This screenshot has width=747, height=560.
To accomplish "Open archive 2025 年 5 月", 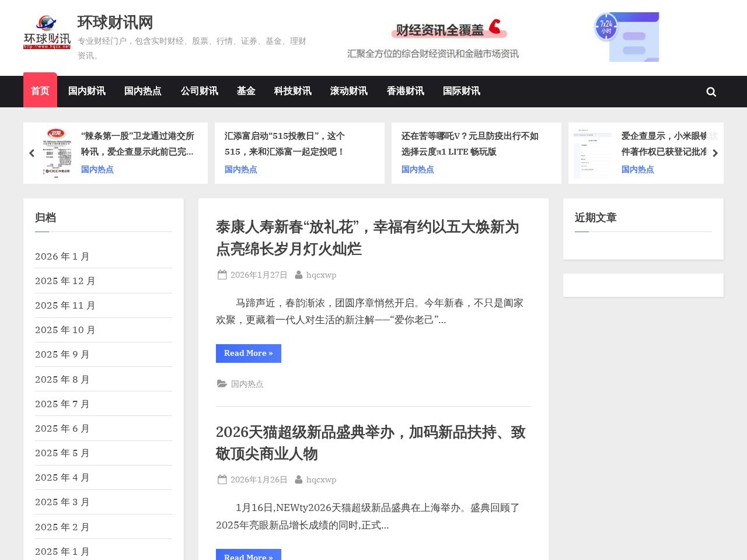I will pyautogui.click(x=62, y=453).
